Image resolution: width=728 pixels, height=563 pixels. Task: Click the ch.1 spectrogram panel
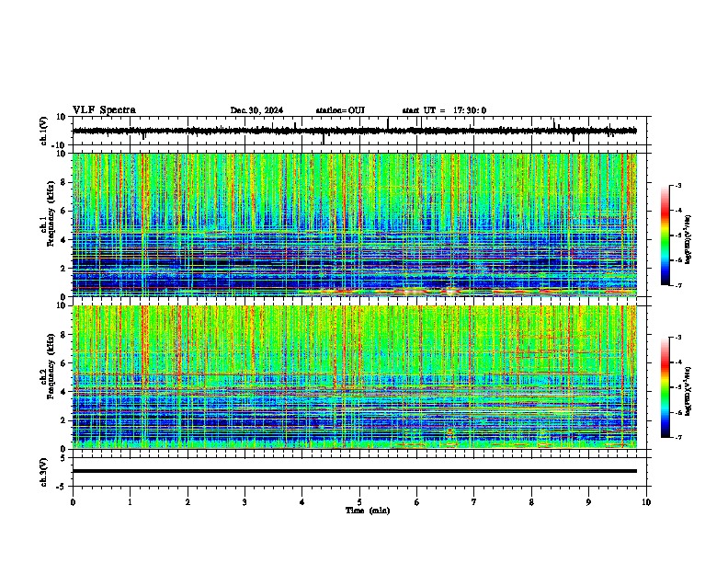tap(355, 224)
